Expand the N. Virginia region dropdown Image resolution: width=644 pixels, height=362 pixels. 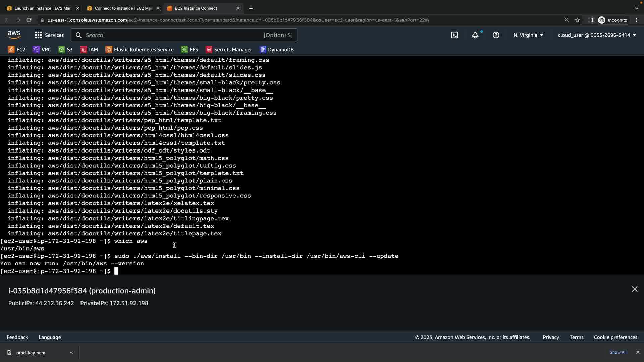(528, 35)
